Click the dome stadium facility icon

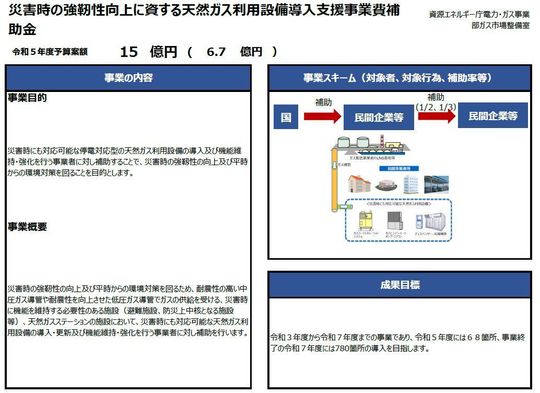[386, 186]
